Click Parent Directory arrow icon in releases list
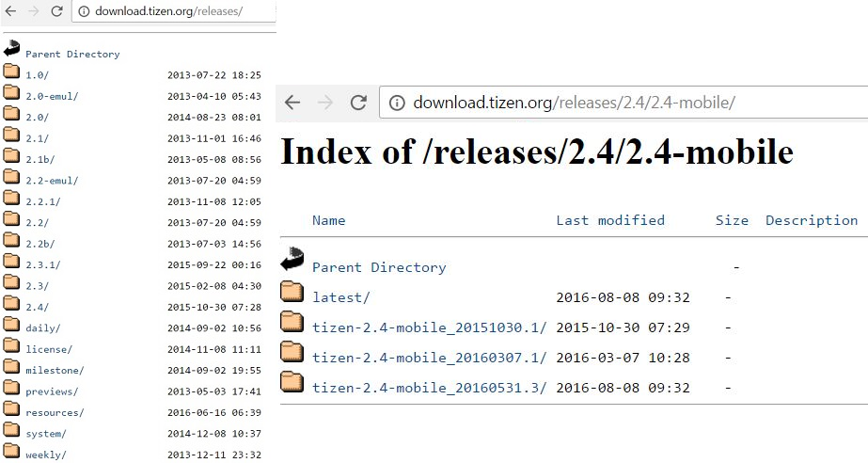The height and width of the screenshot is (463, 868). pyautogui.click(x=11, y=49)
